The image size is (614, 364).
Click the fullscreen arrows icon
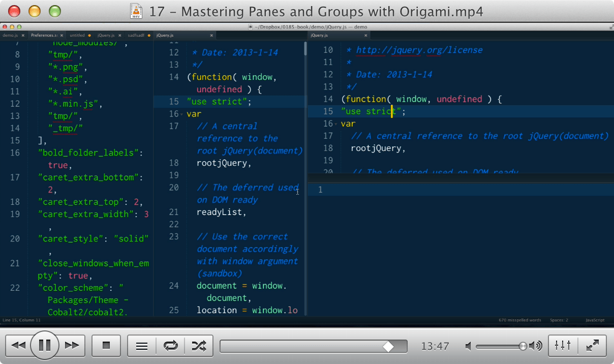(592, 345)
